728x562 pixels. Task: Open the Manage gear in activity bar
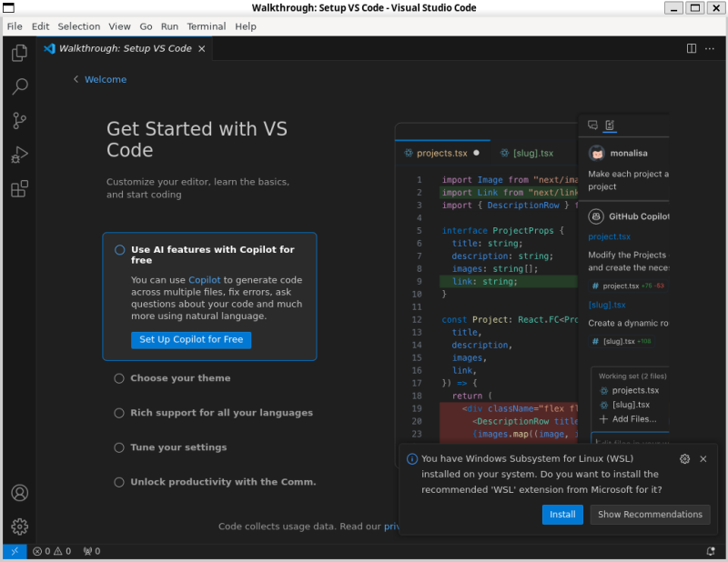(x=19, y=527)
